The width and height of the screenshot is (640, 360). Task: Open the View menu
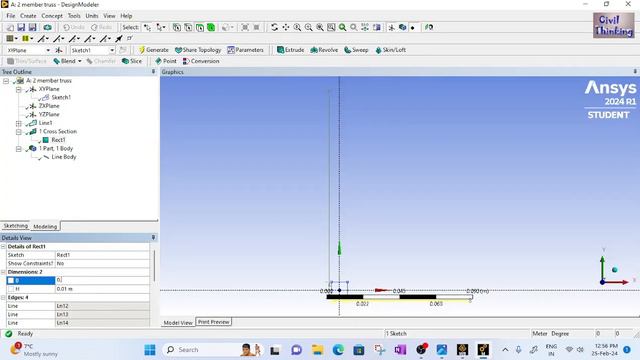pos(109,16)
